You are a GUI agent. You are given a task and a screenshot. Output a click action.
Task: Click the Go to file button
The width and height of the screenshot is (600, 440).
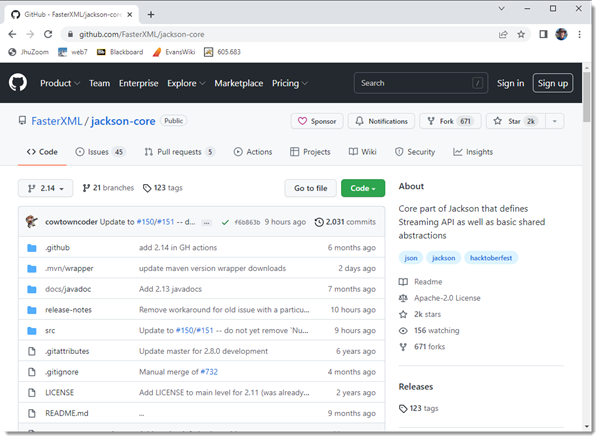coord(311,188)
